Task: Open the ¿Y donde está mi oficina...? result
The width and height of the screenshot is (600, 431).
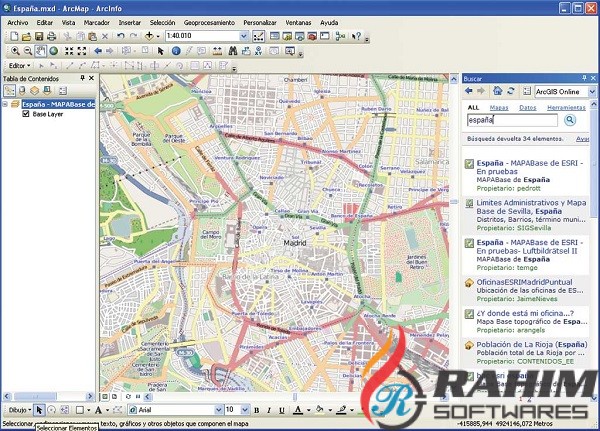Action: pyautogui.click(x=525, y=313)
